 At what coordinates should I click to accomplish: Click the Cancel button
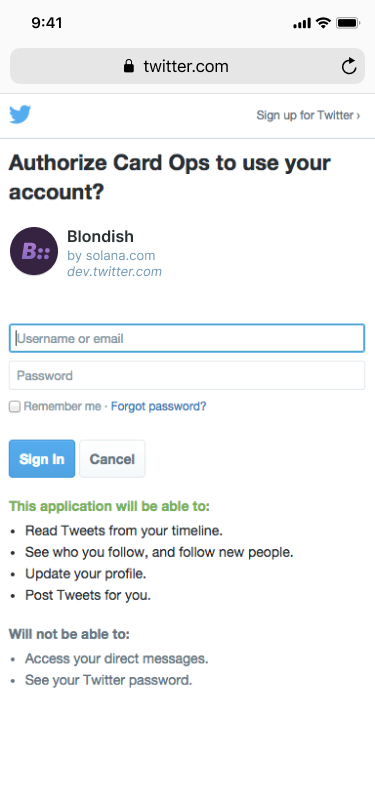112,459
